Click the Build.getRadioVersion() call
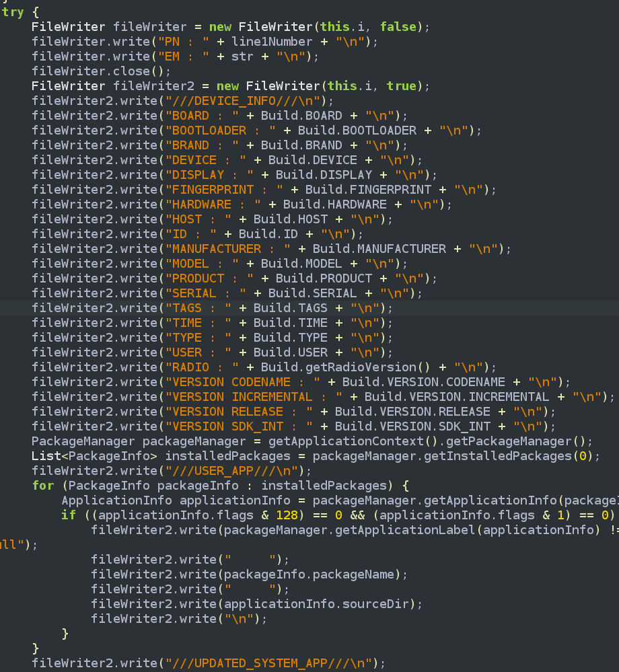This screenshot has height=672, width=619. click(345, 367)
